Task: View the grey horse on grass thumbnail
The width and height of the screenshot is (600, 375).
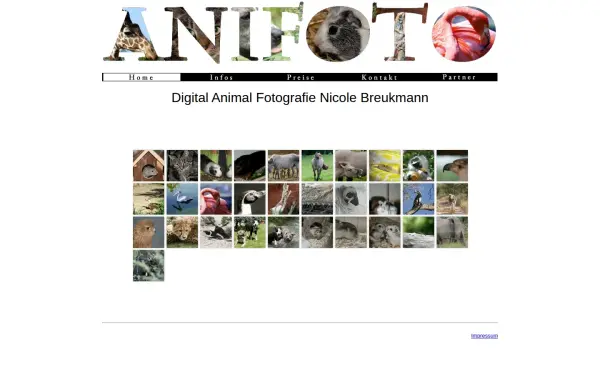Action: point(317,165)
